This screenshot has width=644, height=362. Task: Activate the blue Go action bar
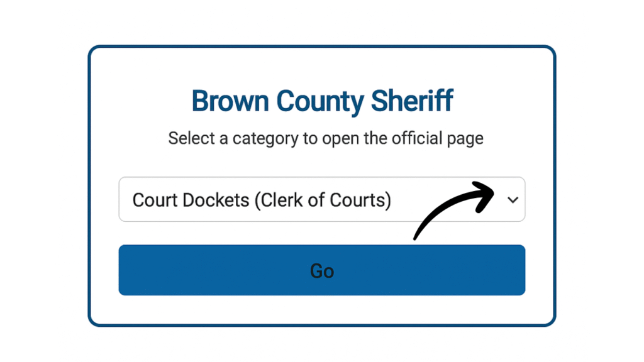coord(321,270)
